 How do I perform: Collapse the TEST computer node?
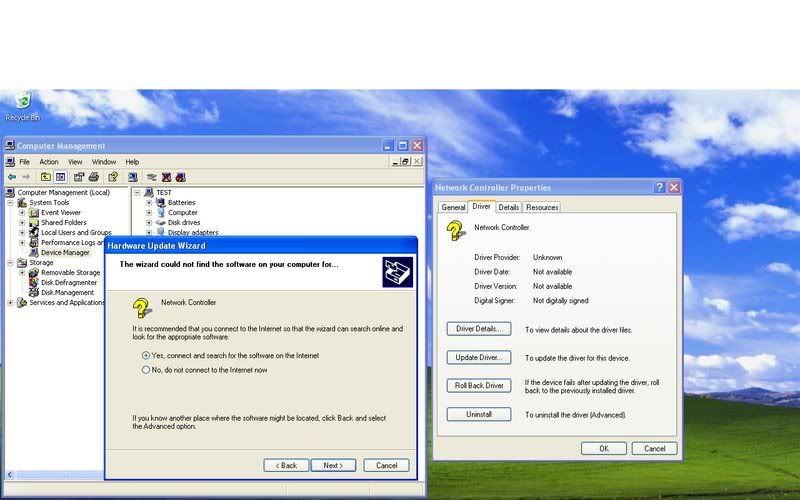coord(137,192)
